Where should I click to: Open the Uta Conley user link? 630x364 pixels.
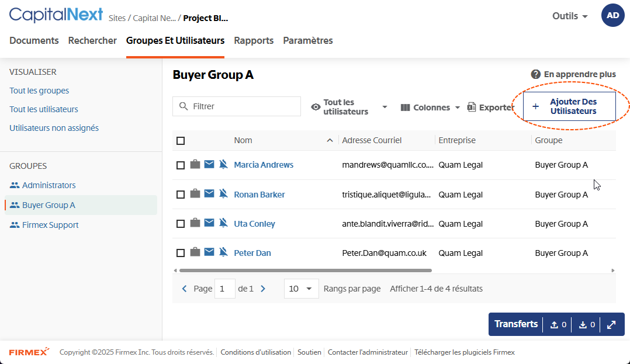click(254, 224)
